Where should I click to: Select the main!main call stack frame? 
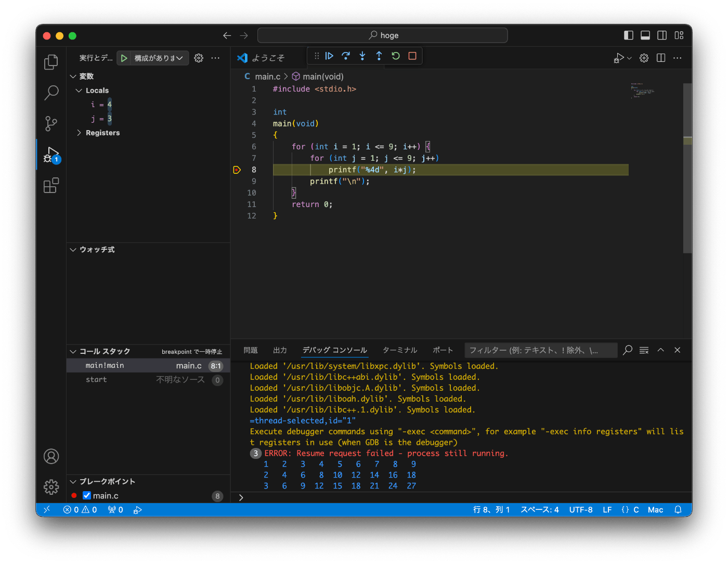(x=148, y=366)
